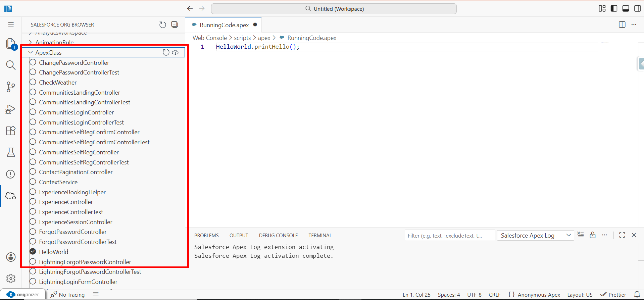The image size is (644, 300).
Task: Open the hamburger application menu
Action: [x=11, y=24]
